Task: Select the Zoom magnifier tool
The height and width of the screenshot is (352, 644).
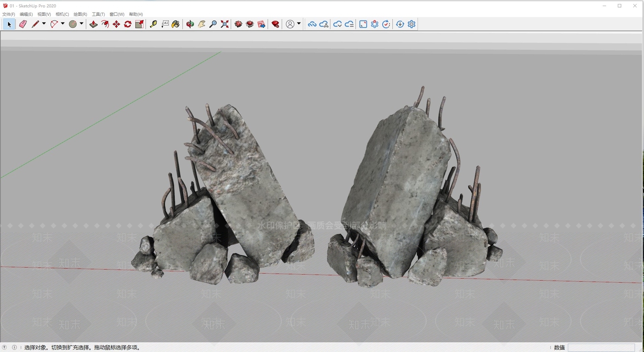Action: tap(213, 24)
